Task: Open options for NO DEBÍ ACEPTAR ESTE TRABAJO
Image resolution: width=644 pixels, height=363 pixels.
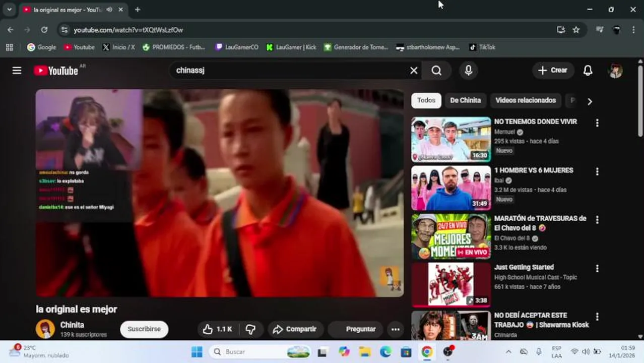Action: 597,317
